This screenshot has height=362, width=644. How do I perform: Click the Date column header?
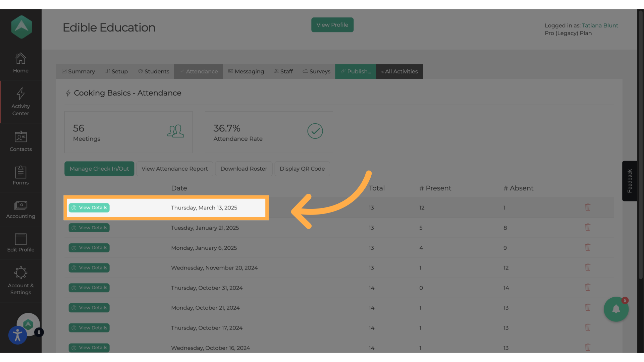(179, 188)
